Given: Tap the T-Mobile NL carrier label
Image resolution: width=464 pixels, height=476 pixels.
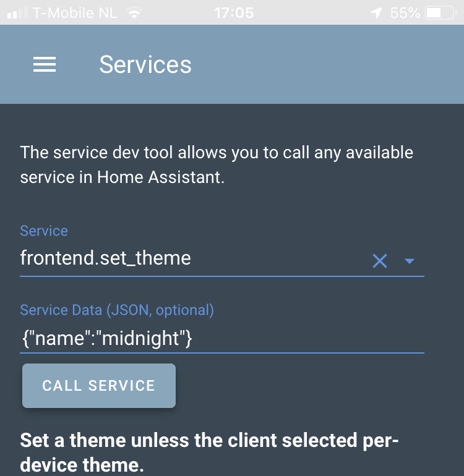Looking at the screenshot, I should click(75, 13).
